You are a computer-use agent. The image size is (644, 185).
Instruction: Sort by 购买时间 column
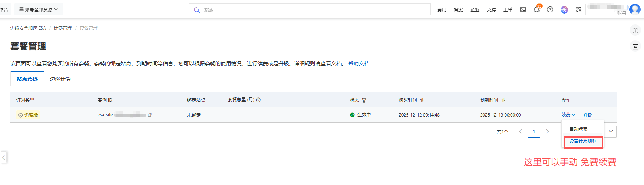(422, 100)
